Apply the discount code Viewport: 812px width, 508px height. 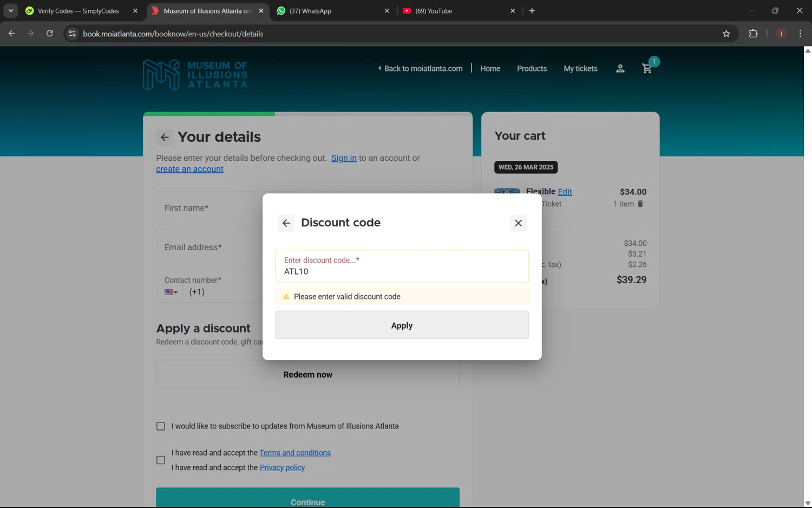(402, 325)
